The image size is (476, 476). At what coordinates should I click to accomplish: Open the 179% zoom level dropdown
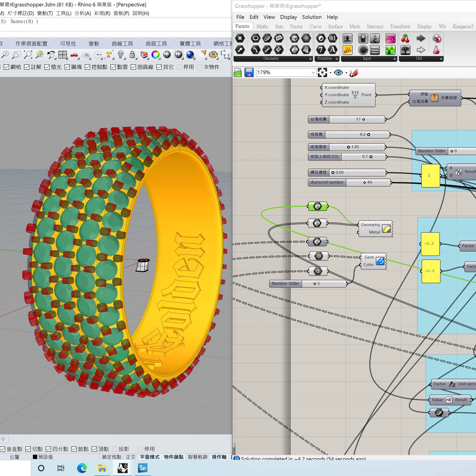tap(313, 73)
